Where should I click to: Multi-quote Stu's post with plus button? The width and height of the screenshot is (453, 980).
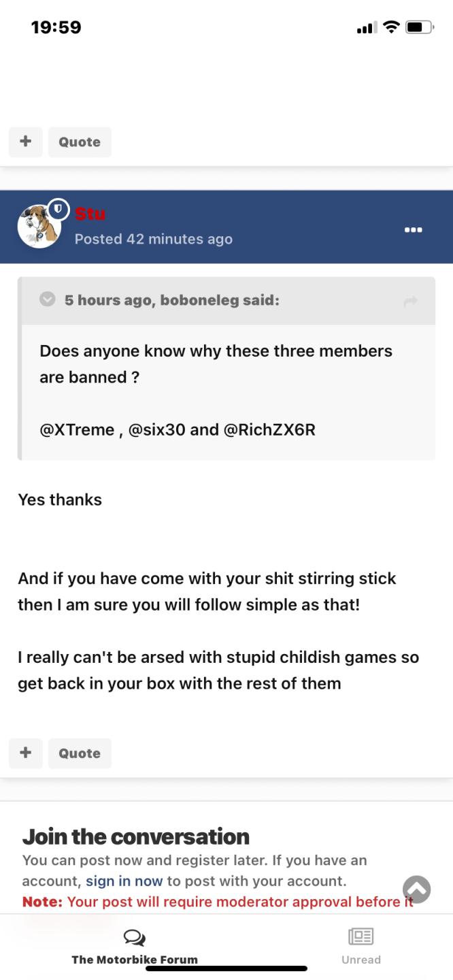point(26,753)
